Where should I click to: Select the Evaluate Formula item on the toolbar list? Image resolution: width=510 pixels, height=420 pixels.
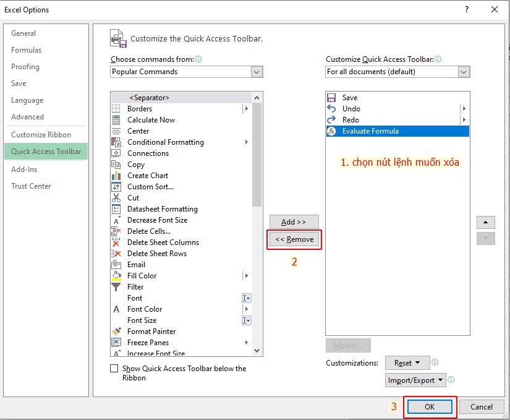(372, 131)
